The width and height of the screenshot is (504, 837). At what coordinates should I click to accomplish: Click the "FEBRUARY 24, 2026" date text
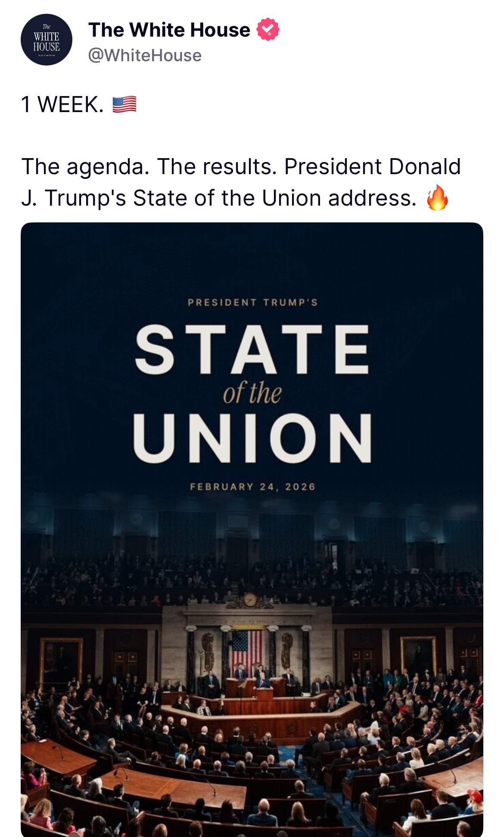pos(252,487)
